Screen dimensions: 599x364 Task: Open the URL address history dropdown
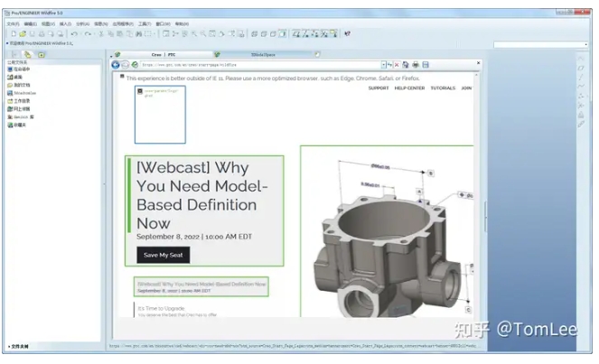(384, 65)
